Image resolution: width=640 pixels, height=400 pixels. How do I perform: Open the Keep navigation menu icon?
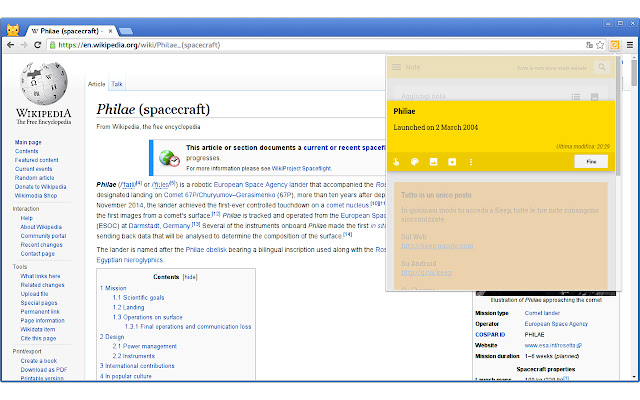point(397,67)
